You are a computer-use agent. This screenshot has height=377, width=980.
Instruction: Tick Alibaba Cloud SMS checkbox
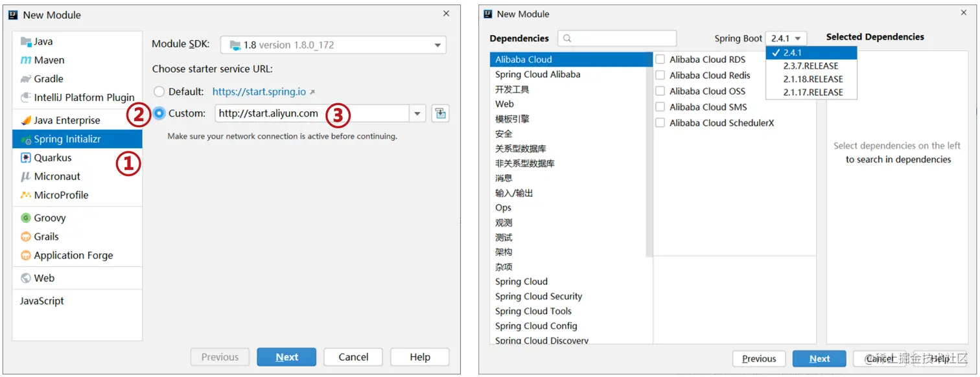click(660, 107)
